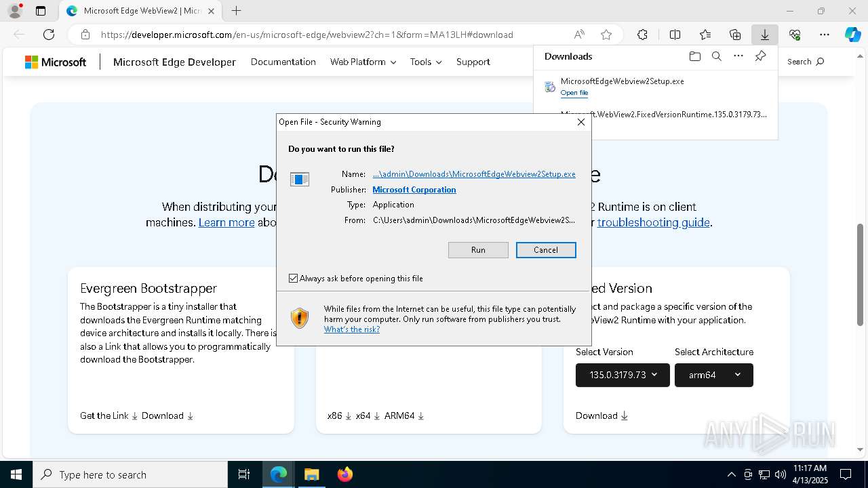
Task: Expand the Web Platform menu
Action: point(363,62)
